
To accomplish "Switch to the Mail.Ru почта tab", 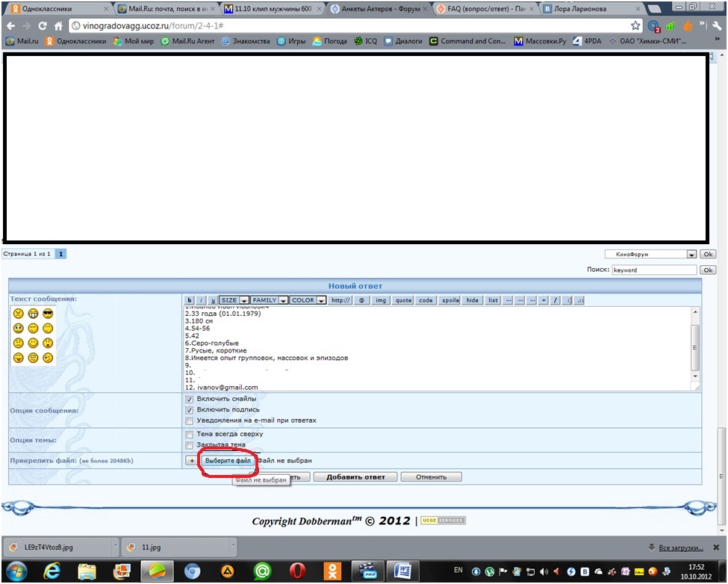I will click(x=167, y=9).
